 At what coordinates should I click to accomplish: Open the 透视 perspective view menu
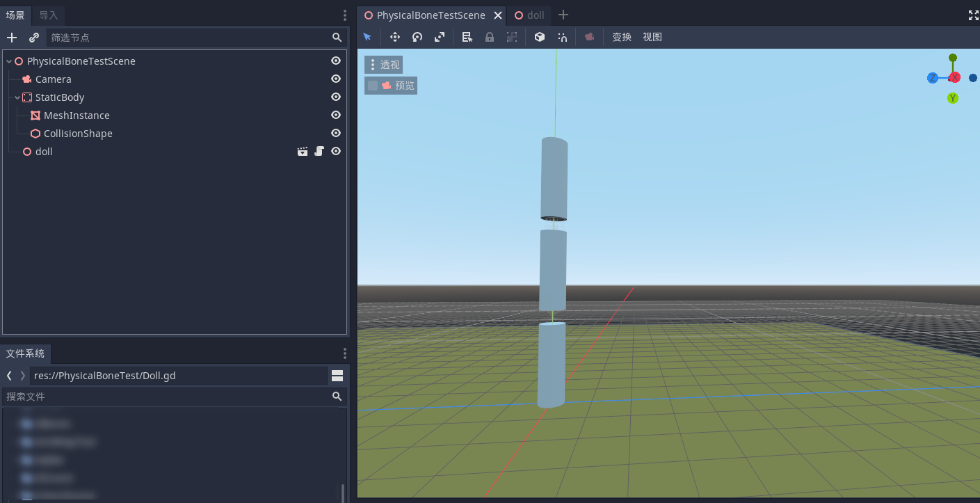[384, 65]
